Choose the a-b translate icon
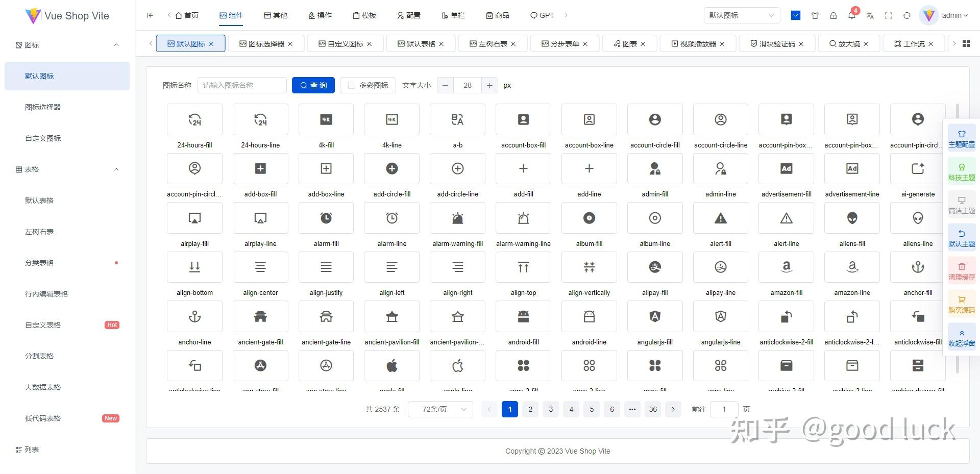Screen dimensions: 980x474 pyautogui.click(x=458, y=119)
